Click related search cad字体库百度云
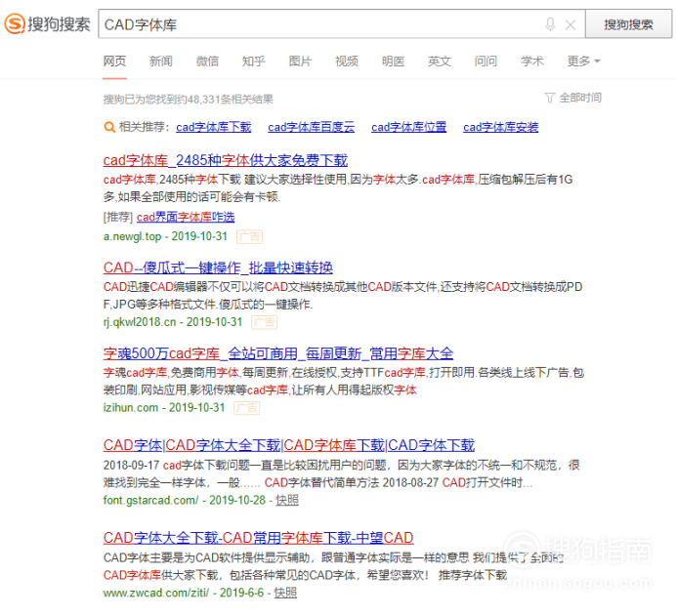 [312, 127]
